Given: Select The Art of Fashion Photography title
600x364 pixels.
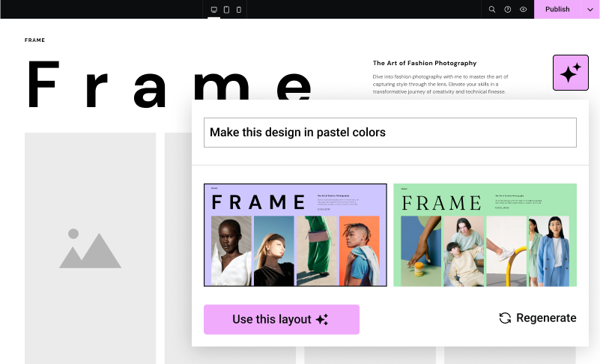Looking at the screenshot, I should click(425, 63).
